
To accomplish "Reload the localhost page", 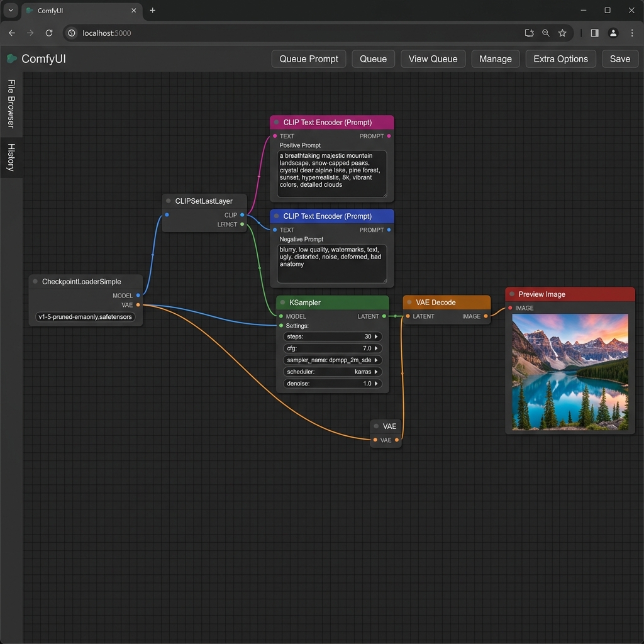I will click(49, 33).
